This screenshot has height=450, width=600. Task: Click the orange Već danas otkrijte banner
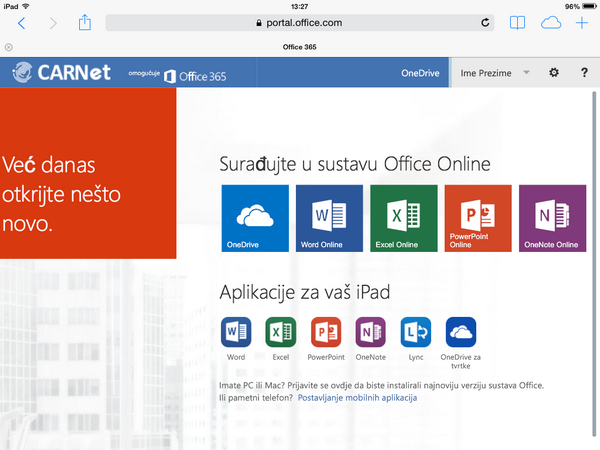tap(88, 173)
